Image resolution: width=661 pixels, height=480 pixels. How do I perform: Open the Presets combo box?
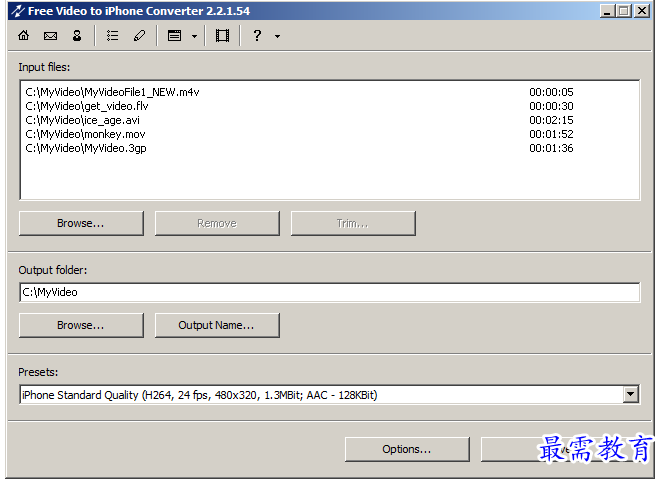[330, 394]
